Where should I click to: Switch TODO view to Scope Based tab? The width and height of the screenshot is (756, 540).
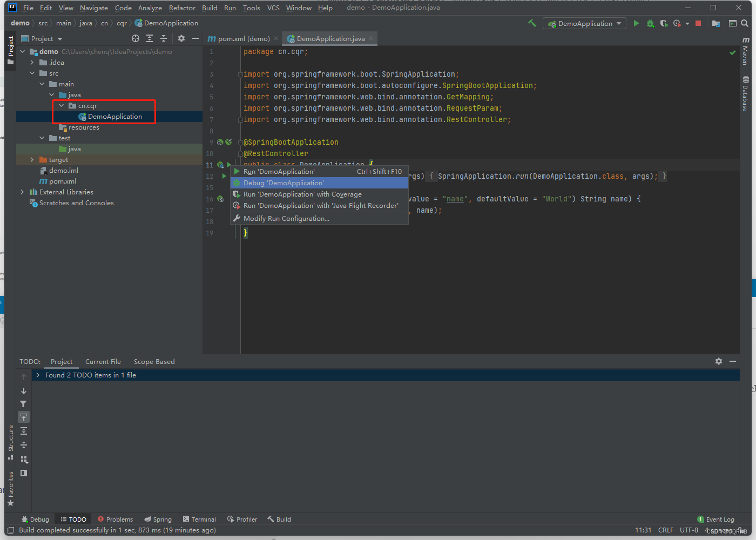pos(154,361)
